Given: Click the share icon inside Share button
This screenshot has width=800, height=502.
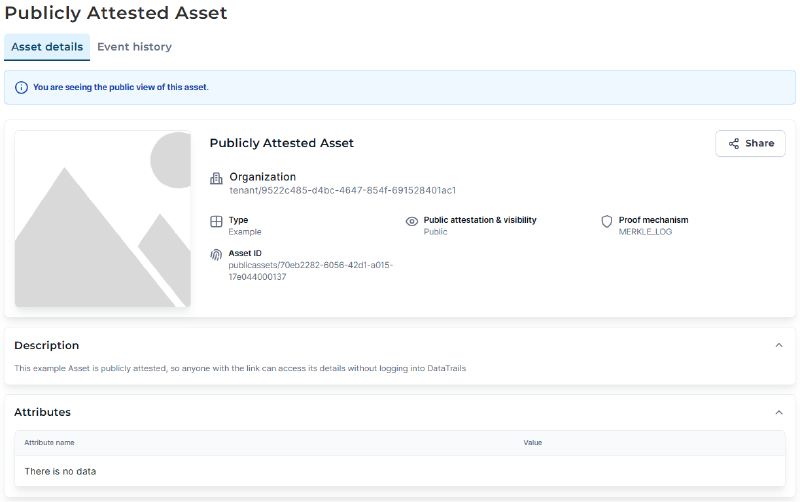Looking at the screenshot, I should pos(734,144).
